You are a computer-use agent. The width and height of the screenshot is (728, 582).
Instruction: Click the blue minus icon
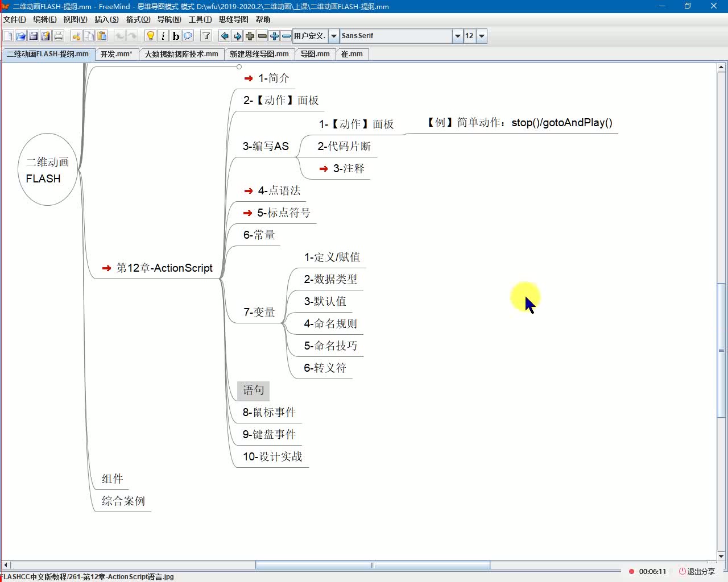[286, 36]
